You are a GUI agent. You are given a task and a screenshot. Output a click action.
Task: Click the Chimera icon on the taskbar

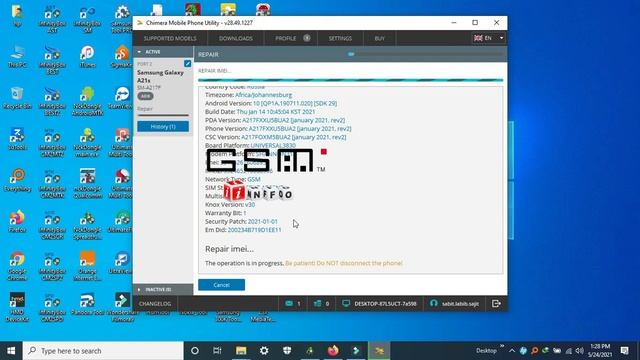click(x=379, y=351)
